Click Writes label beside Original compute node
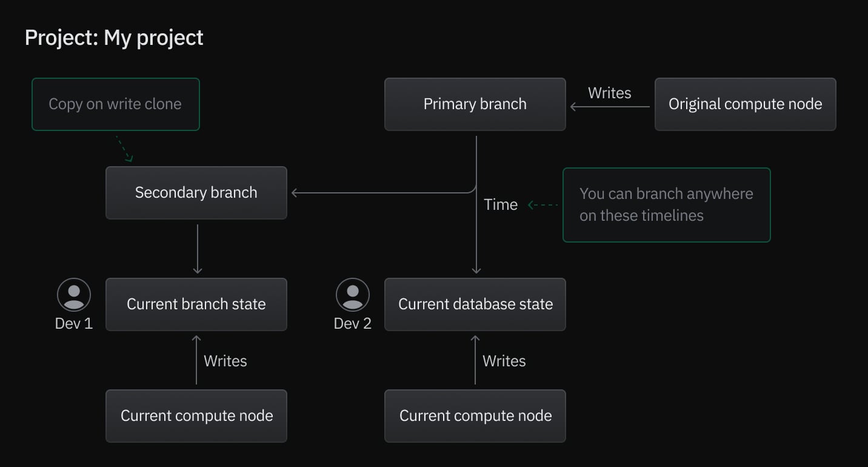This screenshot has height=467, width=868. click(609, 93)
